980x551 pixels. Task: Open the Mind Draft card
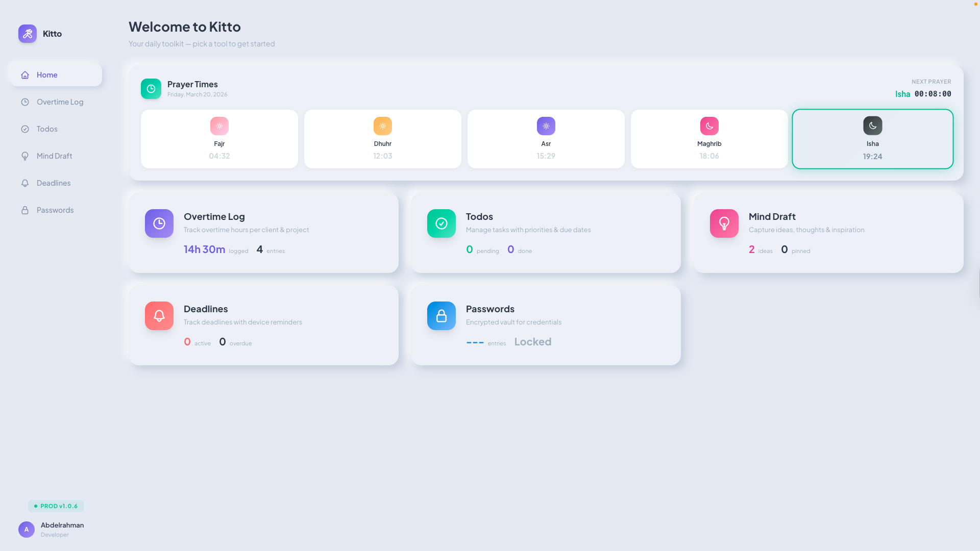[827, 232]
